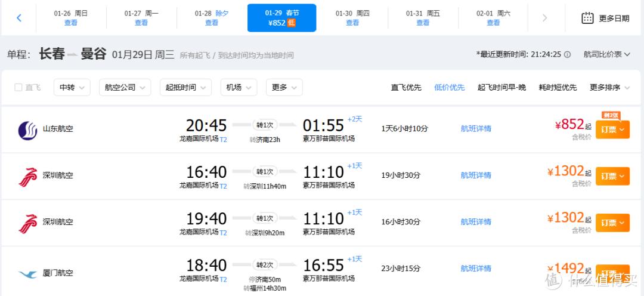Screen dimensions: 644x296
Task: Select the 01-26 周日 date tab
Action: (71, 18)
